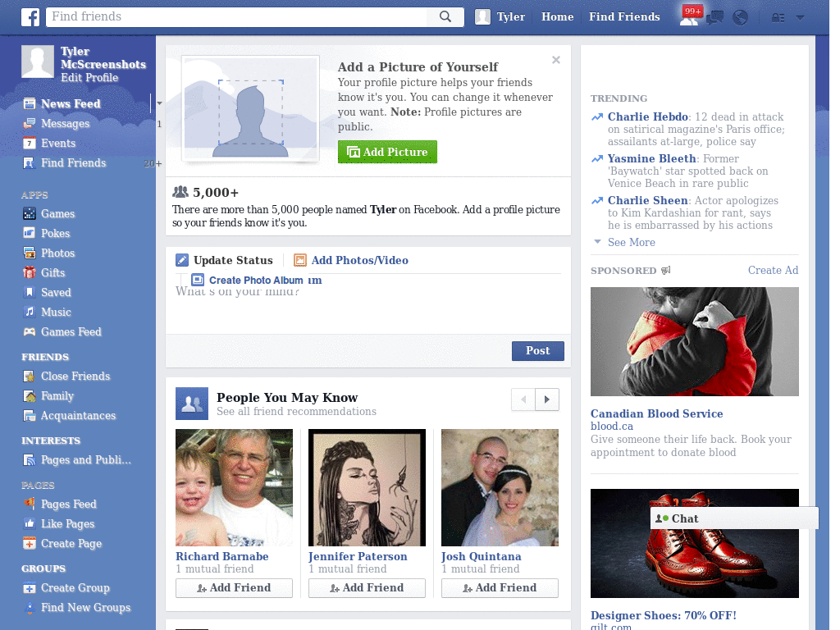Click the user avatar in sidebar header
Image resolution: width=840 pixels, height=630 pixels.
pyautogui.click(x=38, y=62)
